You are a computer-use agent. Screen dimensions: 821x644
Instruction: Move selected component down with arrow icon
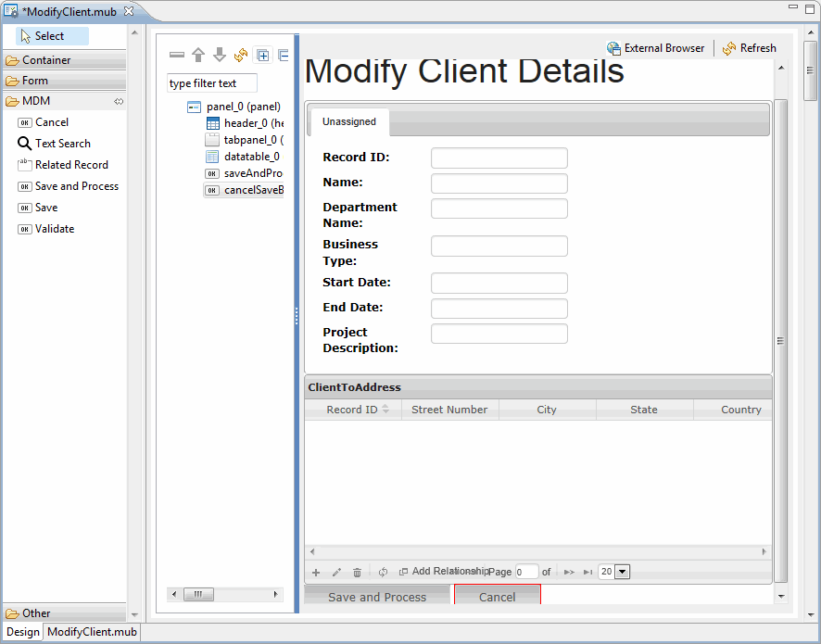[x=220, y=55]
